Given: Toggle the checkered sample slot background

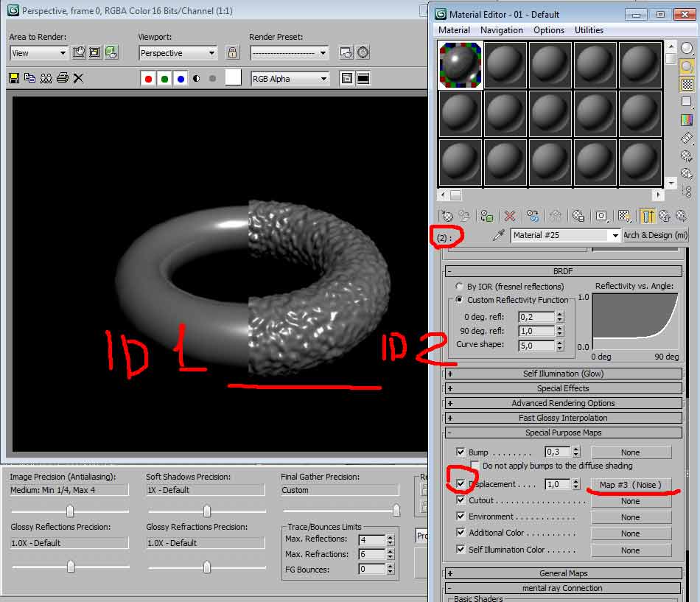Looking at the screenshot, I should pyautogui.click(x=687, y=84).
